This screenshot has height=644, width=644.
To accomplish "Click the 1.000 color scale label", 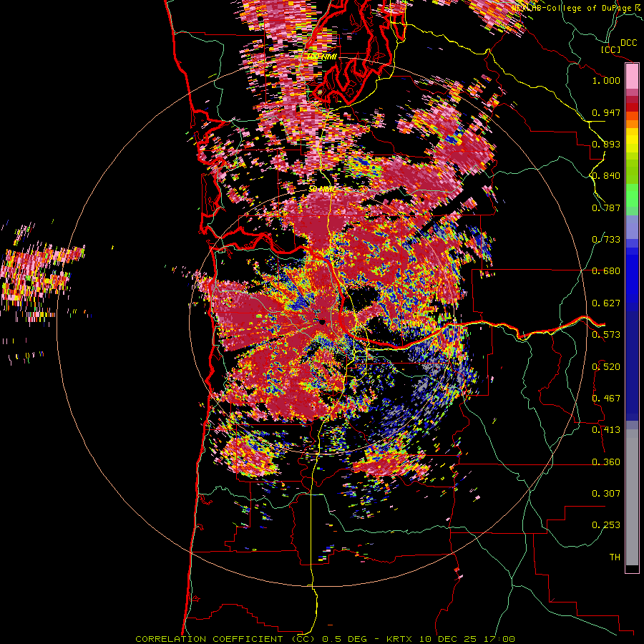I will 606,80.
